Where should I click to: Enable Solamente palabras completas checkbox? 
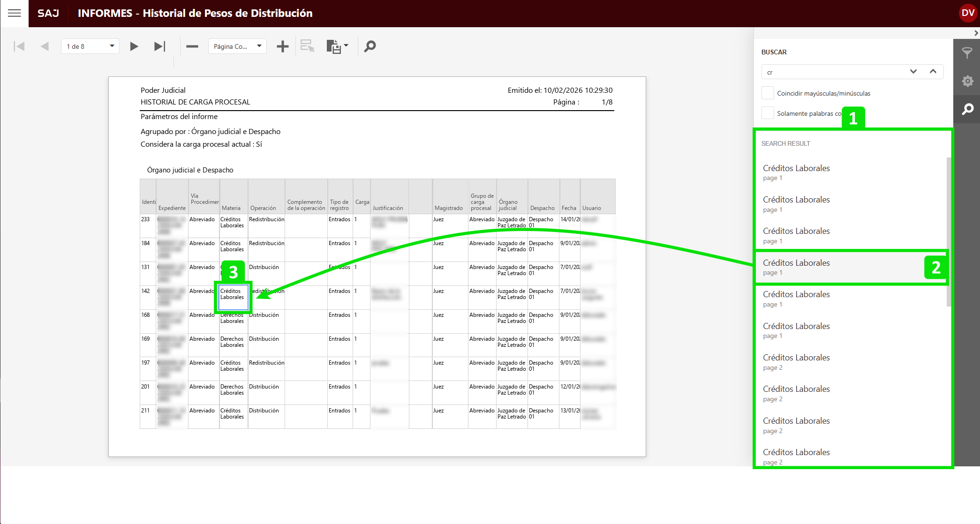(x=768, y=113)
